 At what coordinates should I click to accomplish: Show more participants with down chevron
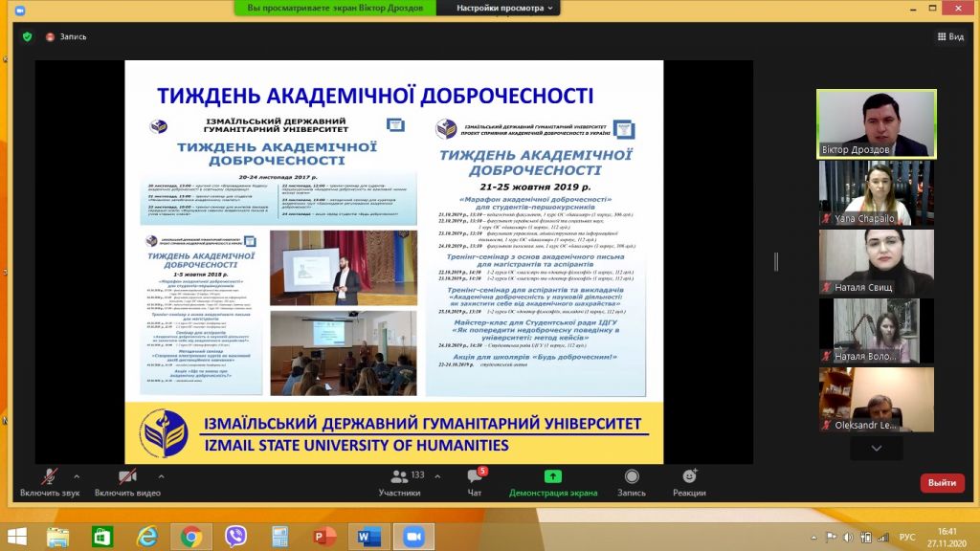(877, 448)
